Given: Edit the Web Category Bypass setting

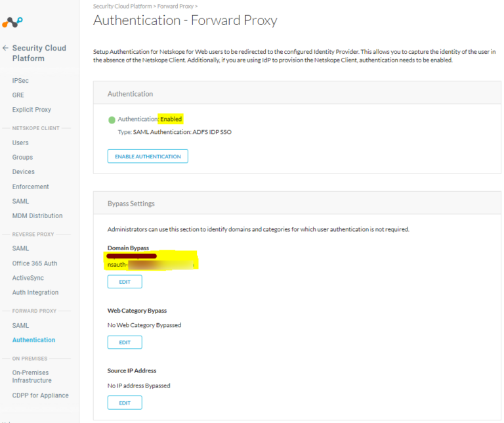Looking at the screenshot, I should click(125, 342).
